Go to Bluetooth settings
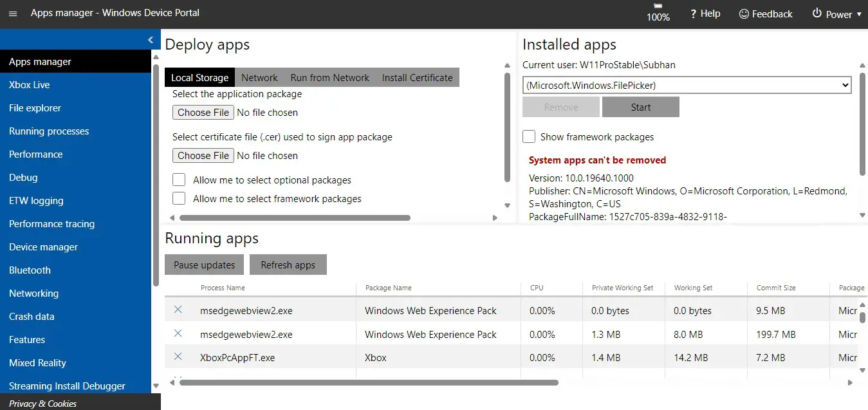This screenshot has height=410, width=868. (x=75, y=270)
